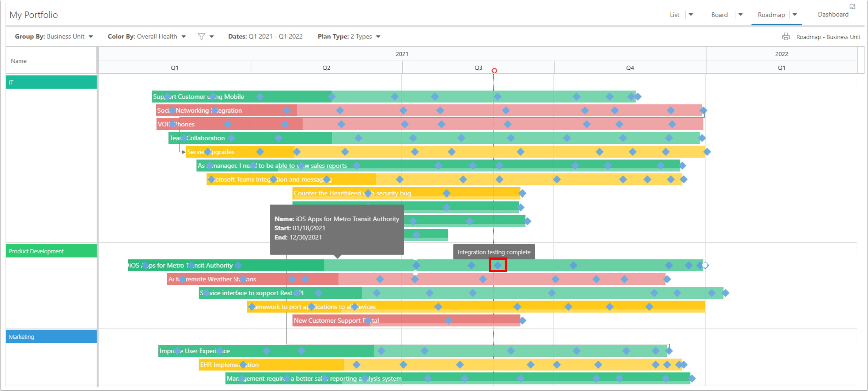Select the Roadmap tab

(x=771, y=15)
